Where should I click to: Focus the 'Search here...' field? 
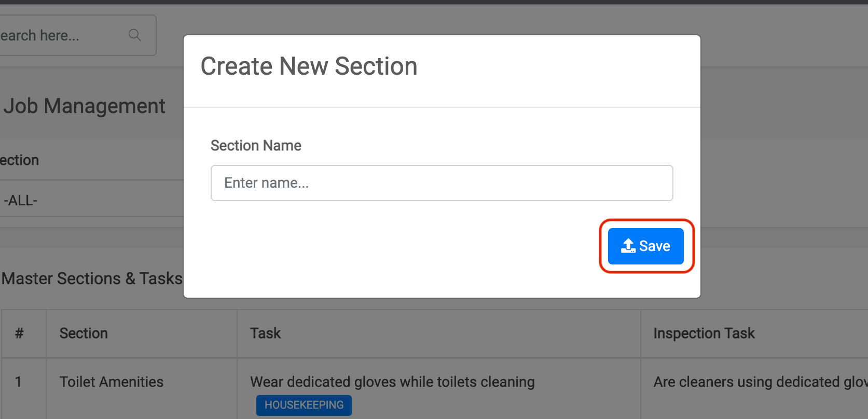click(x=57, y=35)
